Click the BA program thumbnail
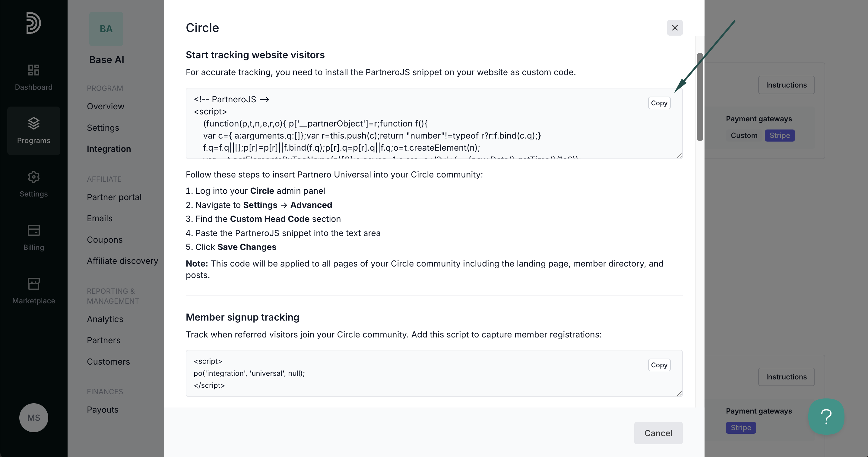 tap(106, 29)
